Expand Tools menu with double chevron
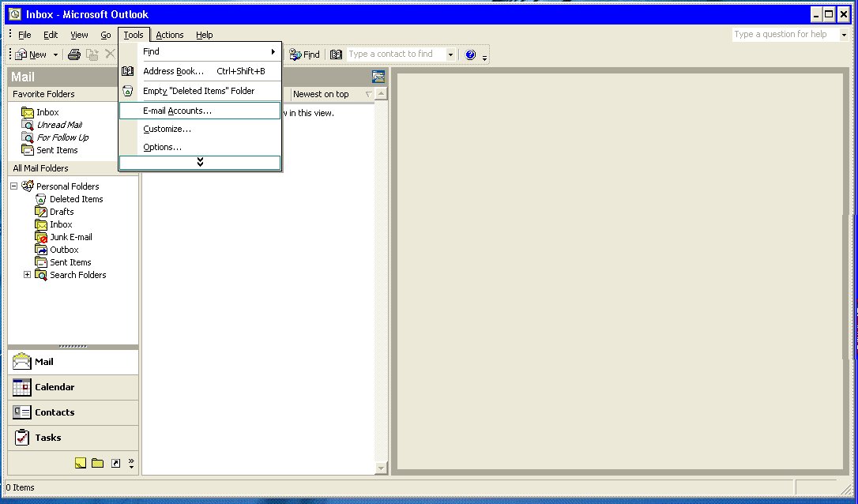 point(200,162)
